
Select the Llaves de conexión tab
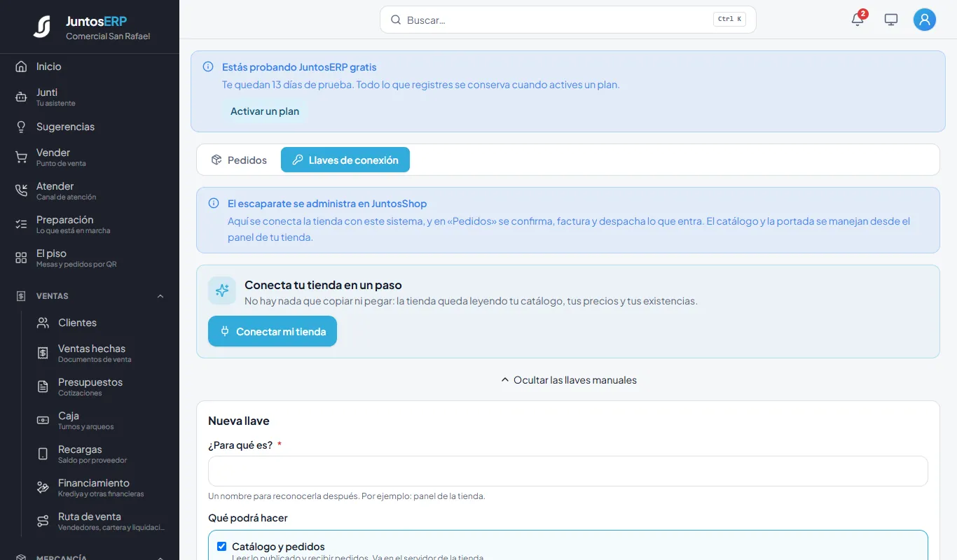tap(345, 160)
